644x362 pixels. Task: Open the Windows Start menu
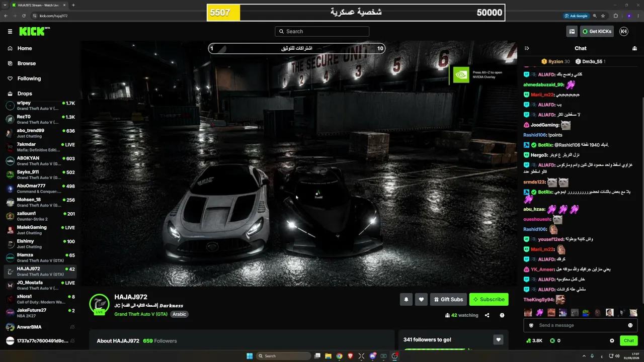[x=250, y=356]
